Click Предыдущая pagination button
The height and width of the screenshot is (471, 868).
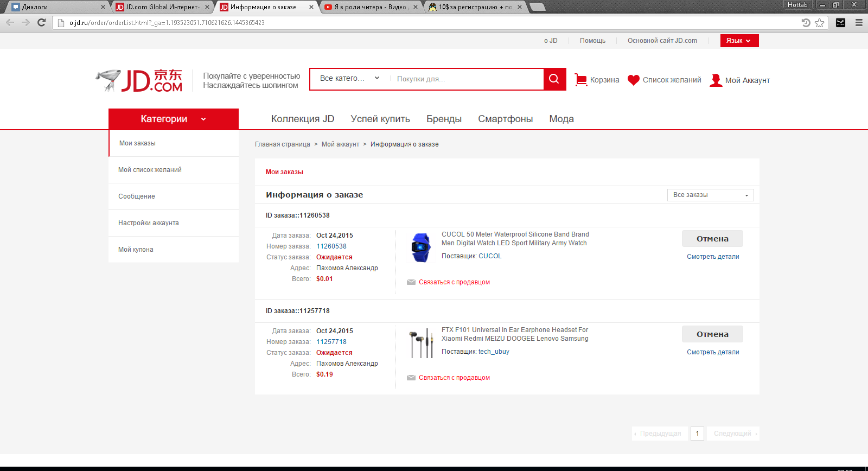click(x=660, y=434)
